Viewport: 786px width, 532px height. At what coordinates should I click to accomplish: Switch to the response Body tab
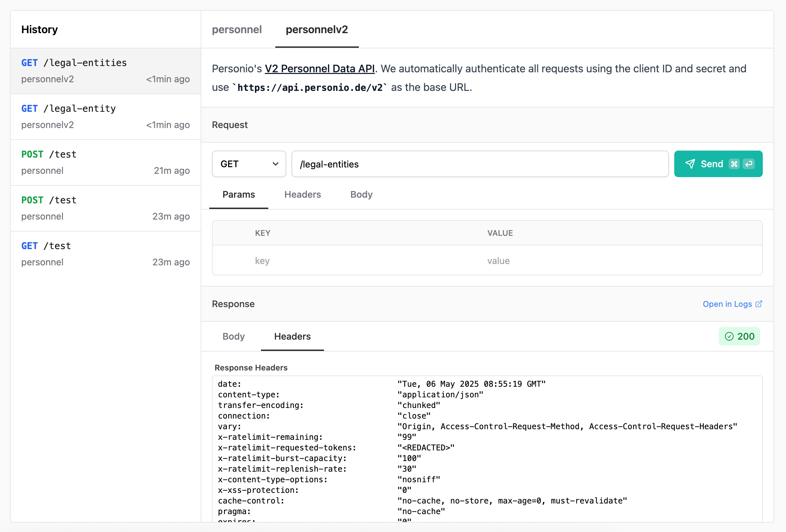coord(233,336)
